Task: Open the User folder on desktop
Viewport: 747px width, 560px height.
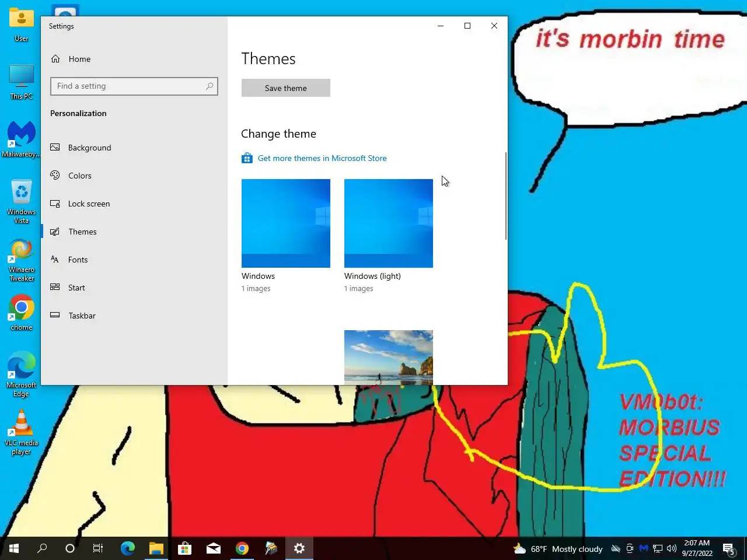Action: click(21, 26)
